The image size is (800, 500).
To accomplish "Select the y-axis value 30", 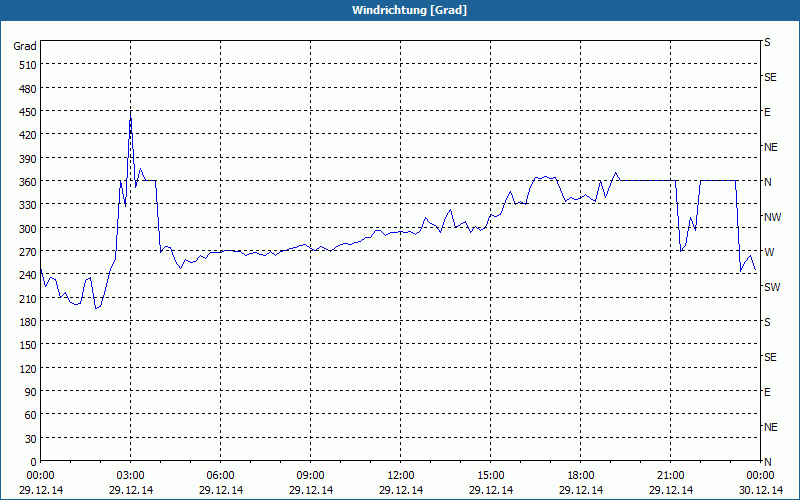I will pos(31,439).
